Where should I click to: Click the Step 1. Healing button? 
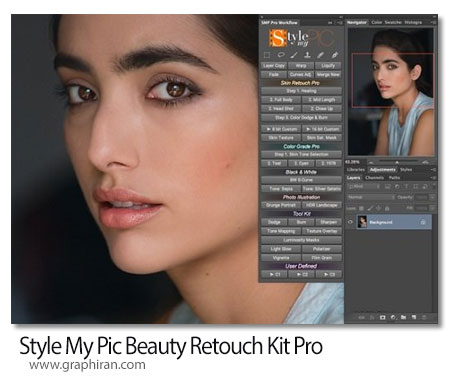point(301,91)
